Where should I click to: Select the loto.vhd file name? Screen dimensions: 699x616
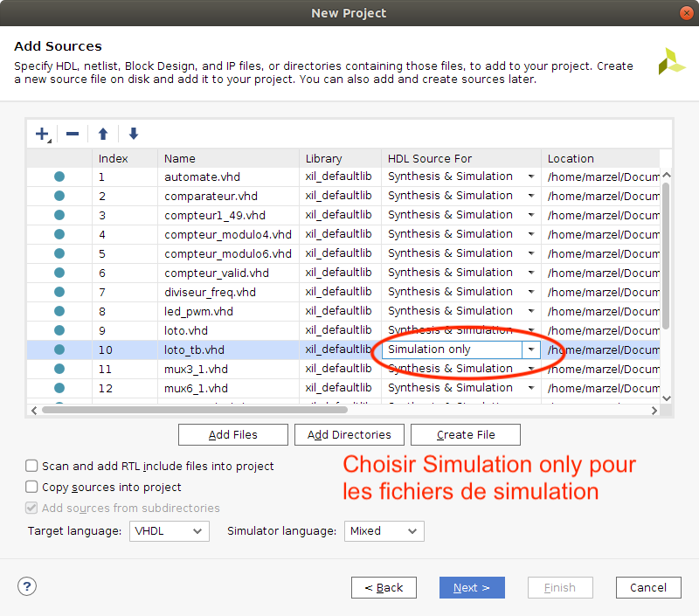tap(186, 331)
